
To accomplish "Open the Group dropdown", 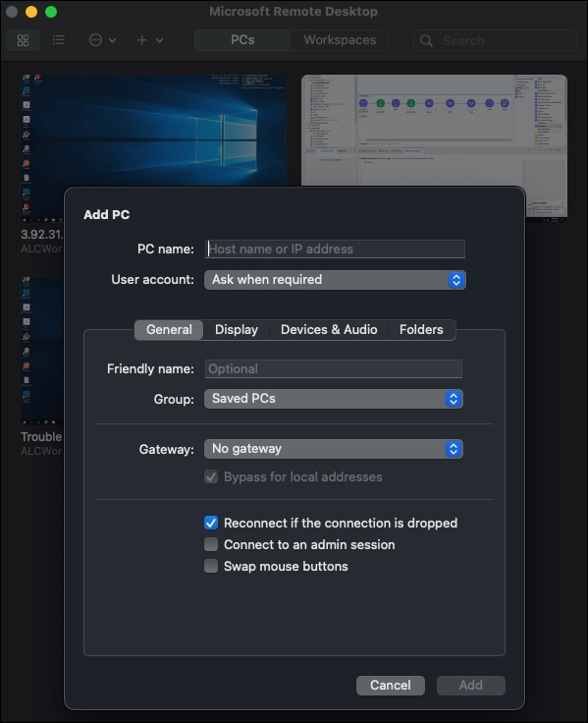I will pyautogui.click(x=334, y=399).
